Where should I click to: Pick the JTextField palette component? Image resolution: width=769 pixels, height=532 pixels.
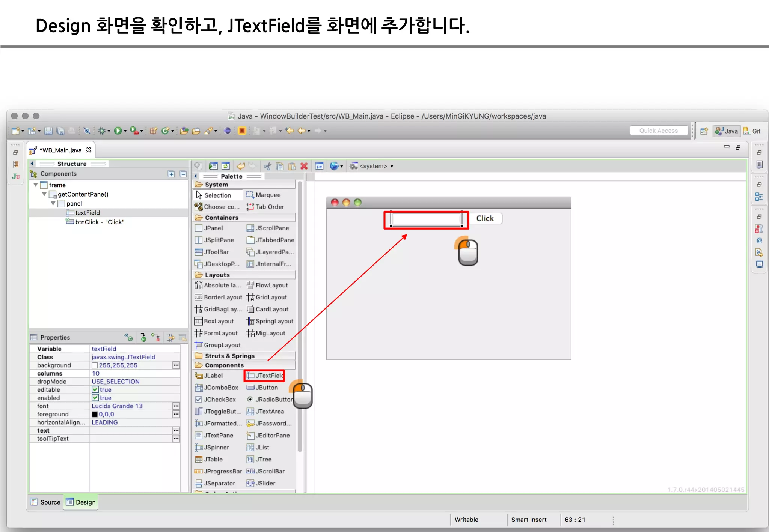coord(264,376)
